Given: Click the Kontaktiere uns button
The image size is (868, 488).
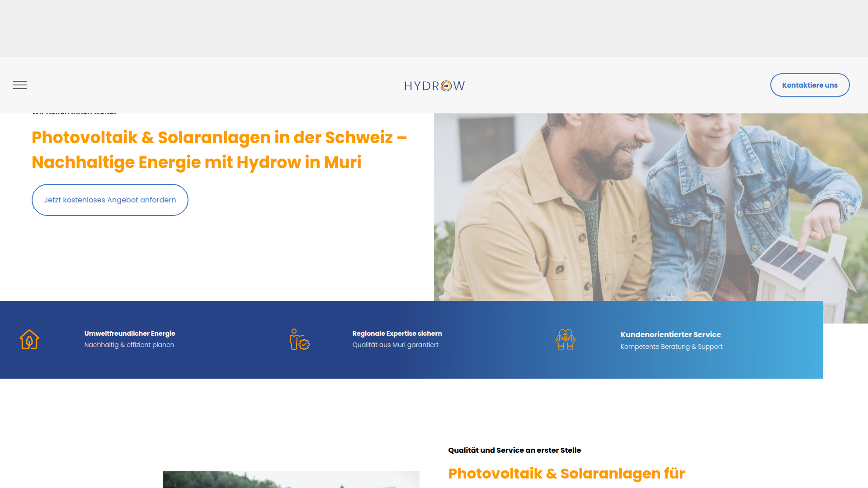Looking at the screenshot, I should [x=809, y=85].
